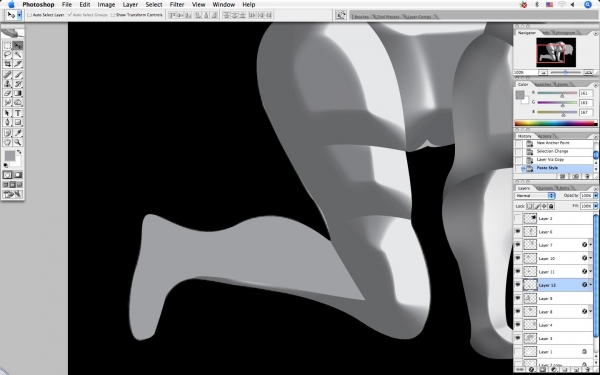Select the Shape tool
Viewport: 600px width, 375px height.
click(x=18, y=122)
